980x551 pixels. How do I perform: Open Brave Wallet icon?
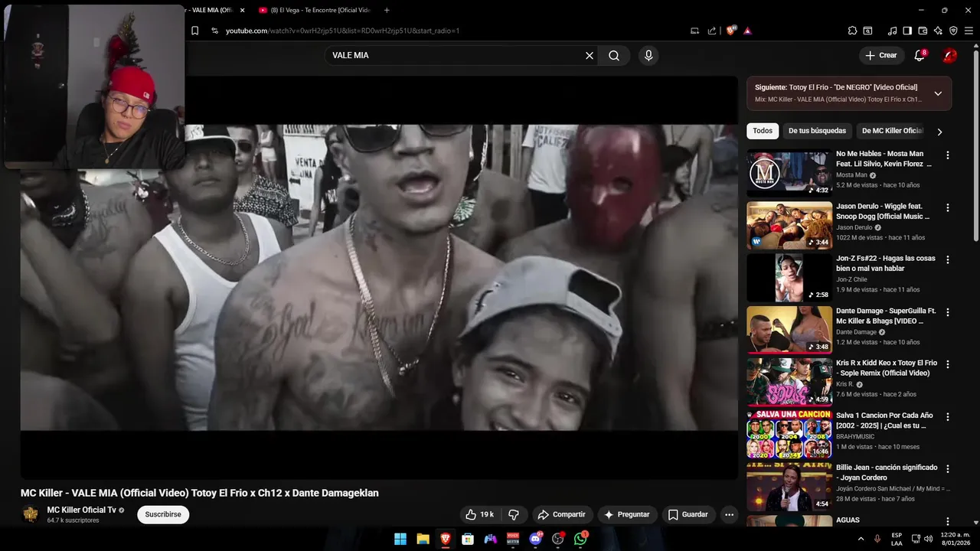923,31
